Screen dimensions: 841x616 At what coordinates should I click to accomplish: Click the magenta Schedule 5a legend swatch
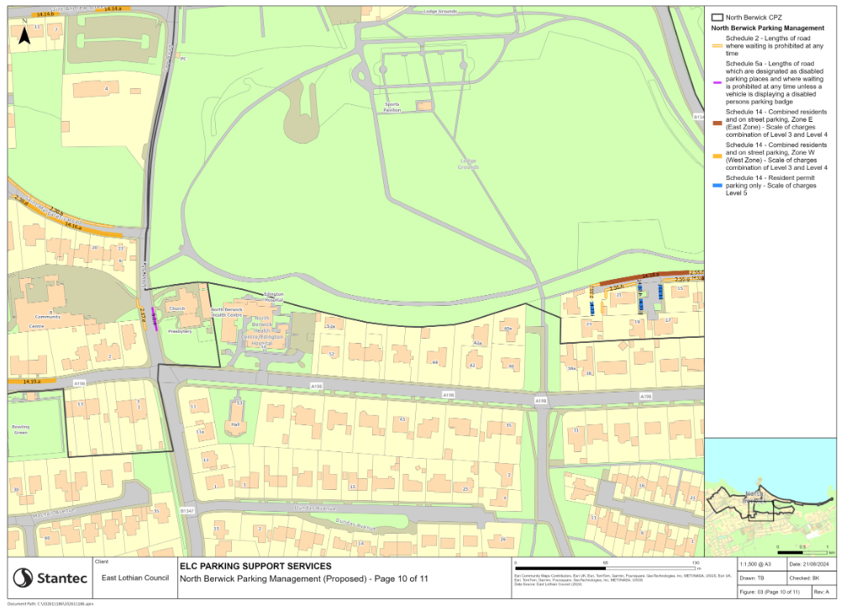pyautogui.click(x=717, y=82)
